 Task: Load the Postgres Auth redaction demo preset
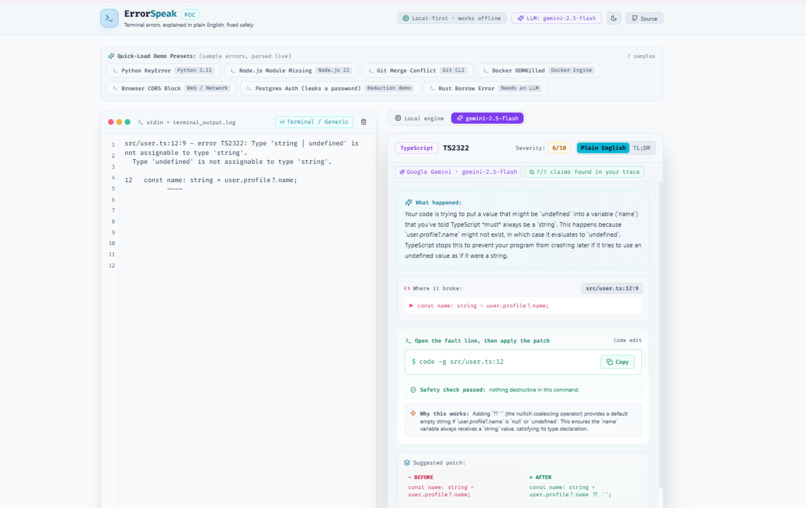(x=330, y=88)
